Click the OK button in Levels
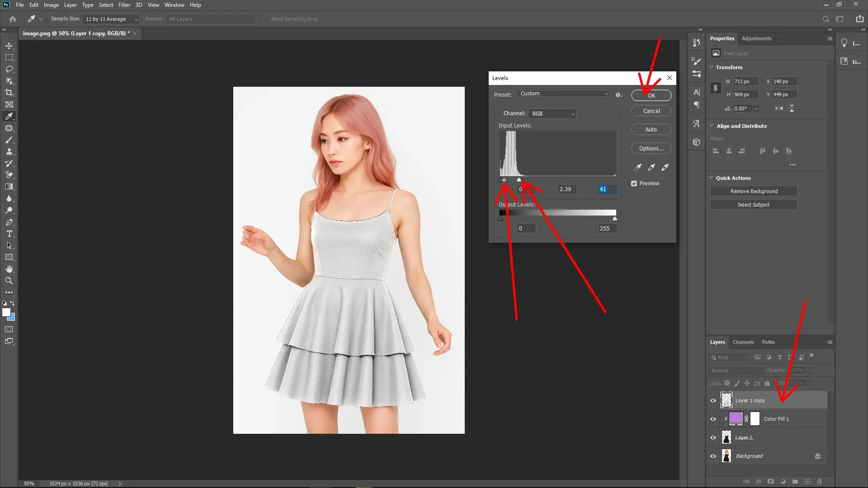 [x=651, y=95]
